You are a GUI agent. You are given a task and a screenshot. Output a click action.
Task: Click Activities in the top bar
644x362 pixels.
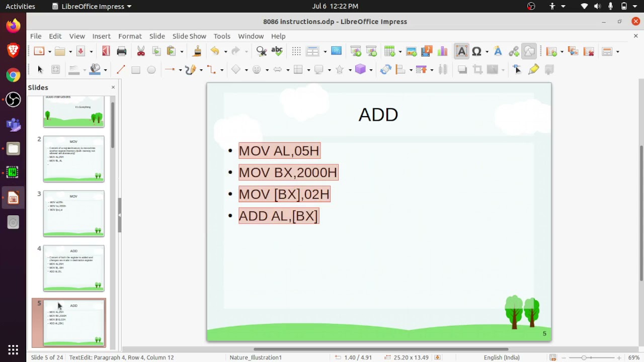(20, 6)
